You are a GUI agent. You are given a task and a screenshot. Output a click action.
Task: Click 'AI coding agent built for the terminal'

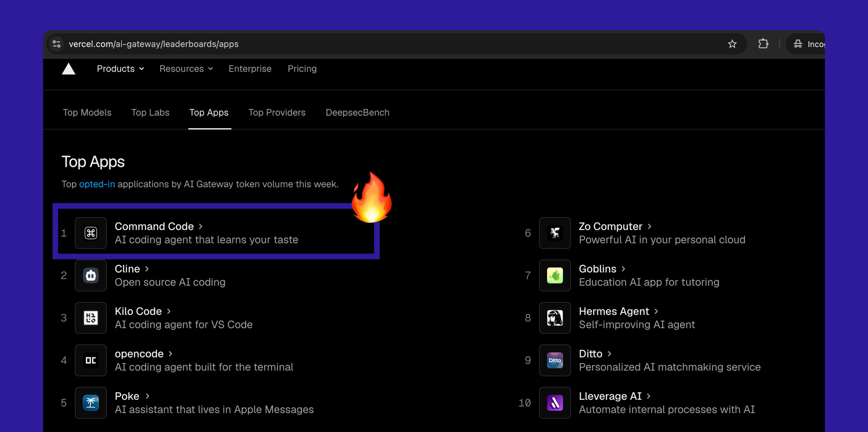click(x=204, y=367)
